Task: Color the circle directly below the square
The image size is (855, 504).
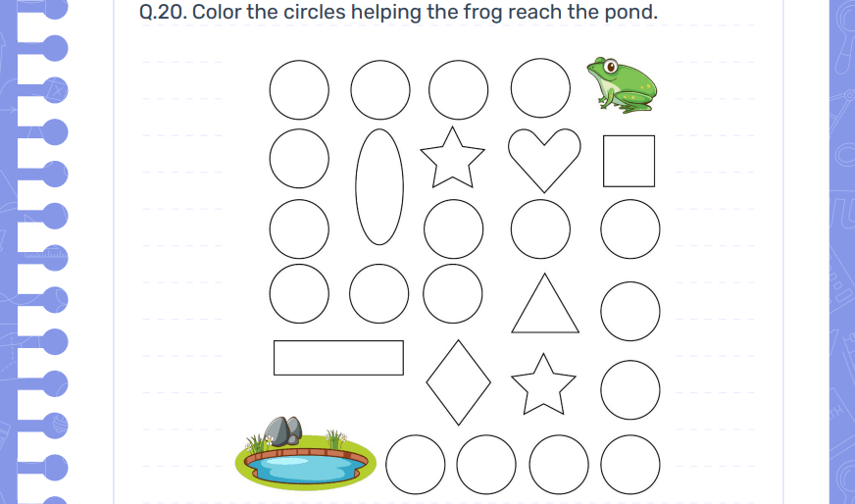Action: [630, 228]
